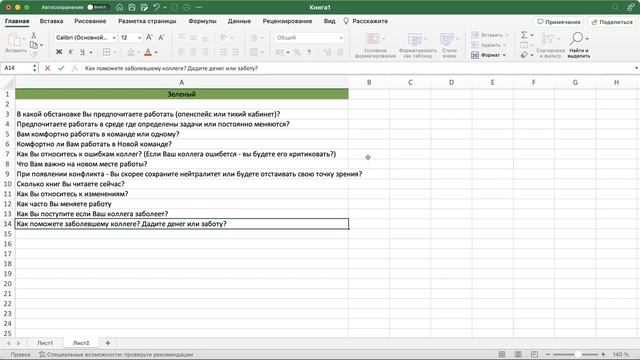
Task: Click the Clear eraser icon
Action: 524,55
